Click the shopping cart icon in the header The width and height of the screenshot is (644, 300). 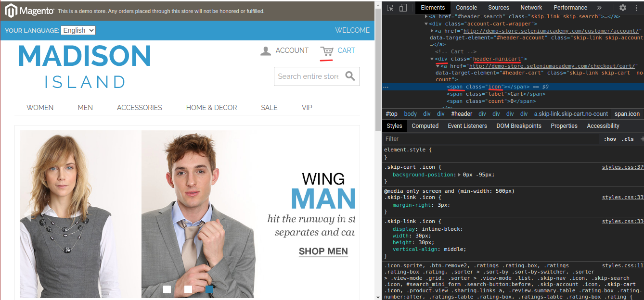pos(327,51)
